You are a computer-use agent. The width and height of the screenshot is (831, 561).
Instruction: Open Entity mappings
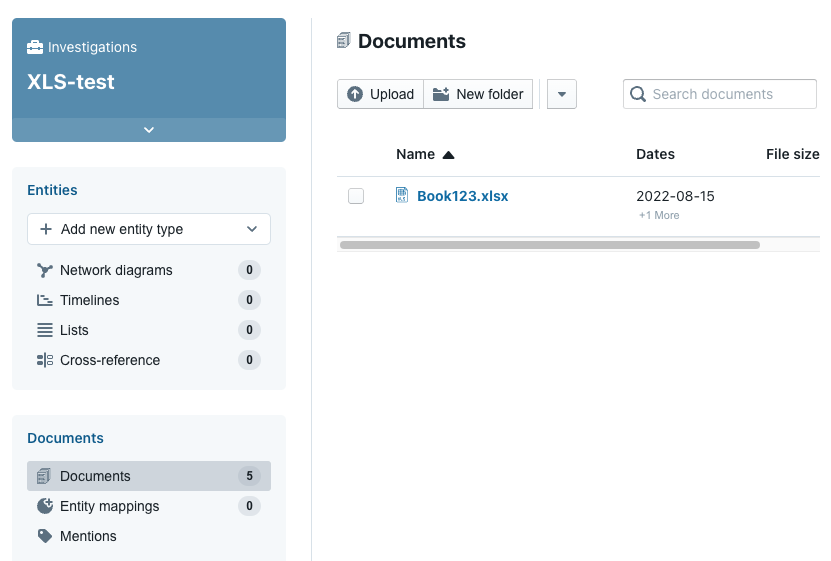[109, 506]
